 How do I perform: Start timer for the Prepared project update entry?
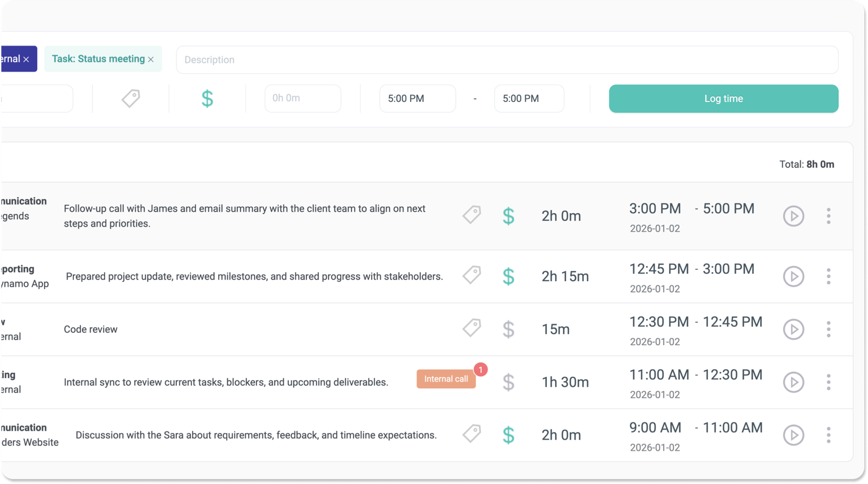793,276
